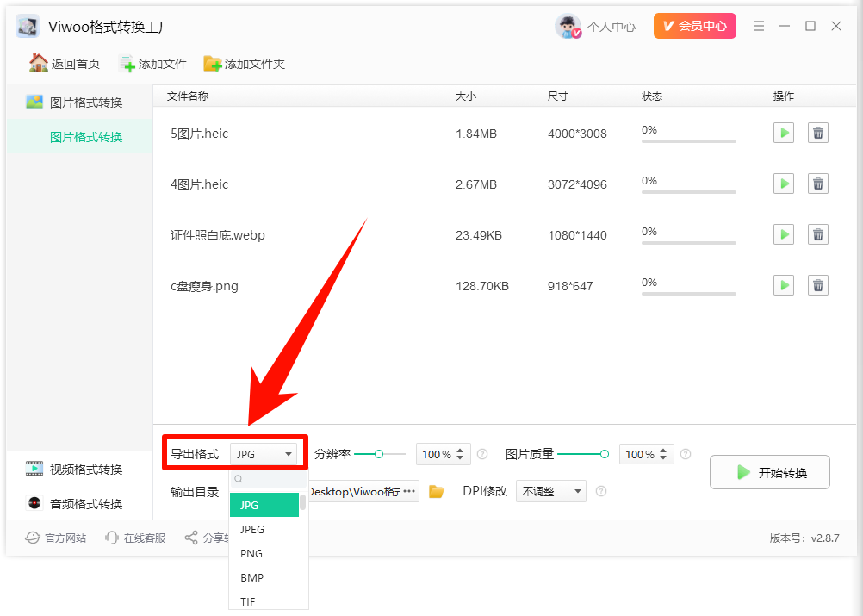Select JPG in the format list

point(264,505)
